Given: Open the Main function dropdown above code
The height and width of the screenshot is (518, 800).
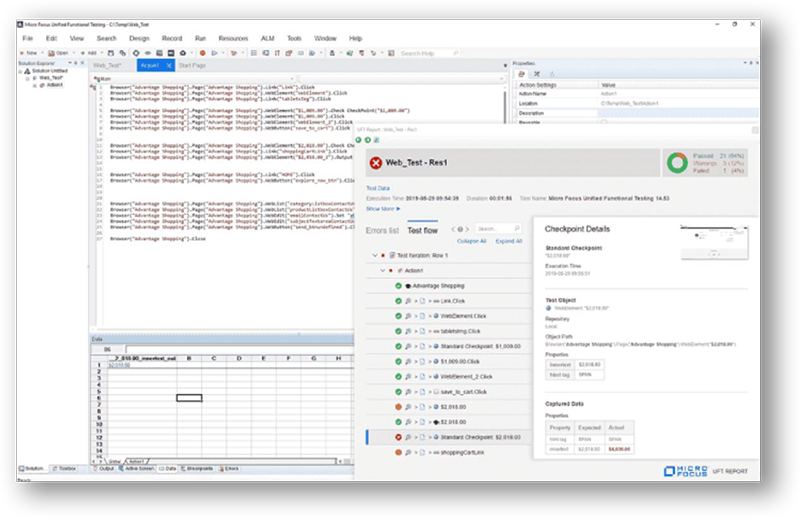Looking at the screenshot, I should (x=194, y=79).
